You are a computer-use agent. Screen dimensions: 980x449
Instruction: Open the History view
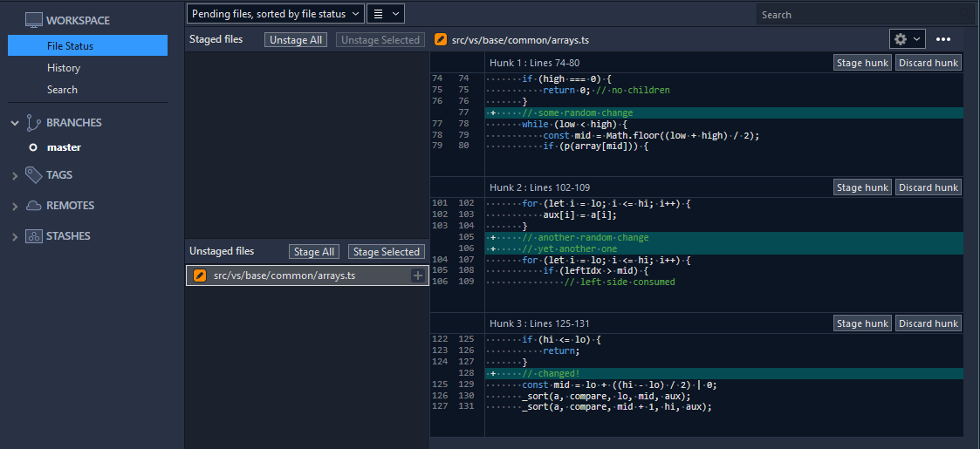point(63,67)
